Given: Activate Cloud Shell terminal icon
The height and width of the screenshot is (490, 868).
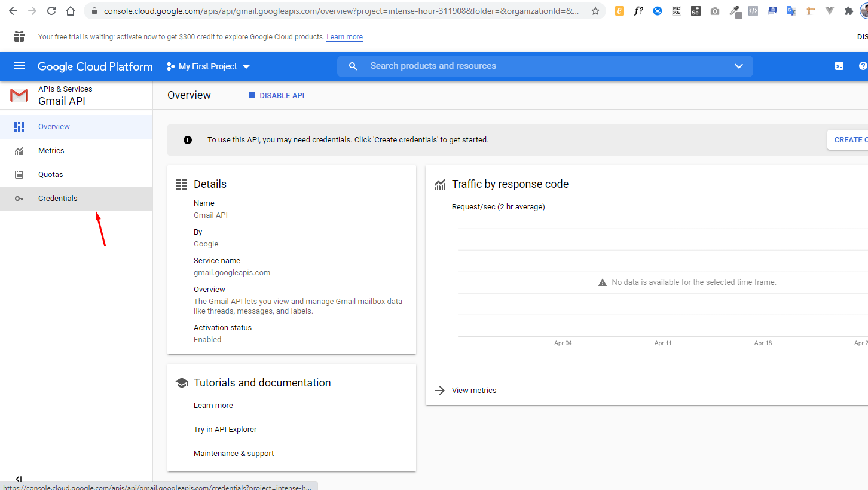Looking at the screenshot, I should (x=839, y=66).
